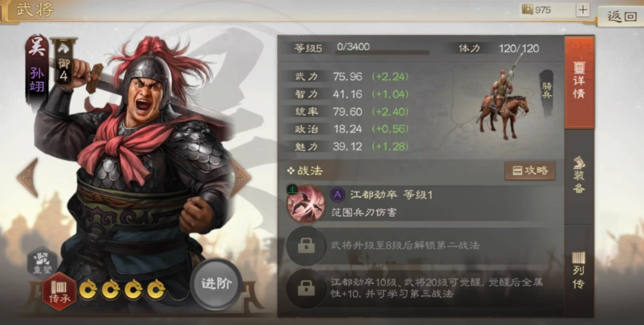Tap the 御4 cost banner
The height and width of the screenshot is (325, 644).
tap(63, 62)
